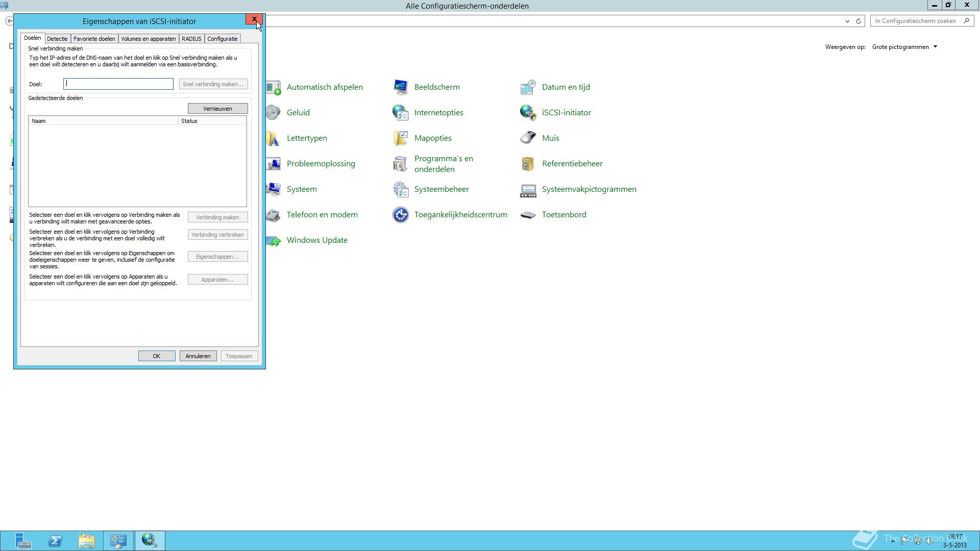The height and width of the screenshot is (551, 980).
Task: Click OK in iSCSI dialog
Action: point(157,356)
